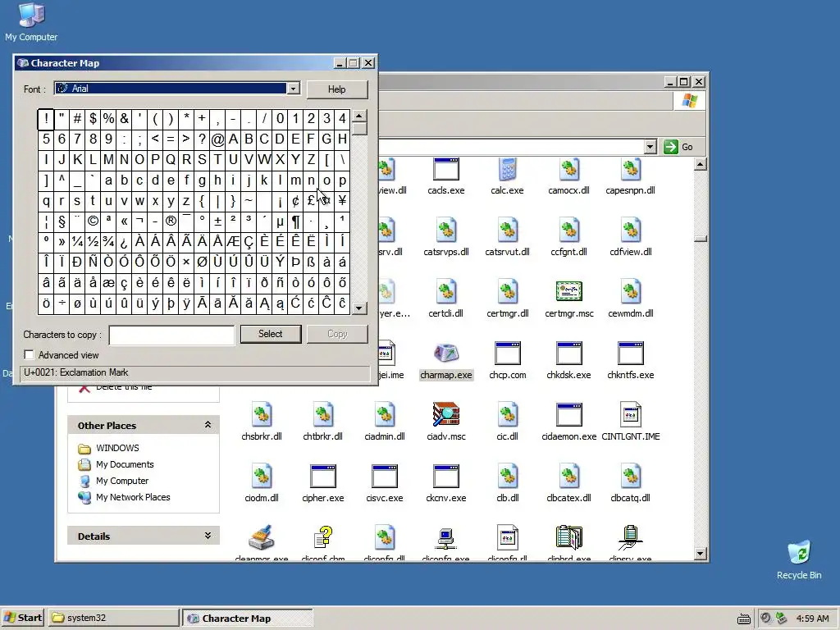
Task: Open ciadv.msc indexing icon
Action: 445,414
